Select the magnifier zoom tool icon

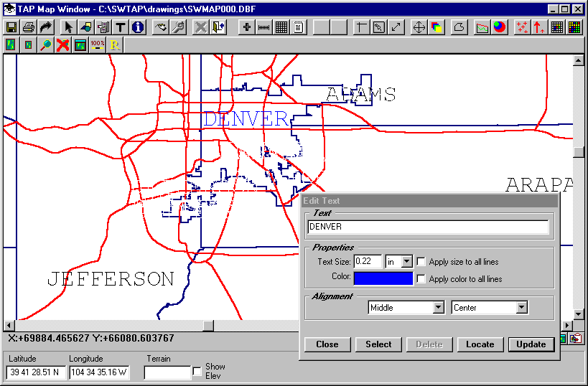tap(46, 45)
